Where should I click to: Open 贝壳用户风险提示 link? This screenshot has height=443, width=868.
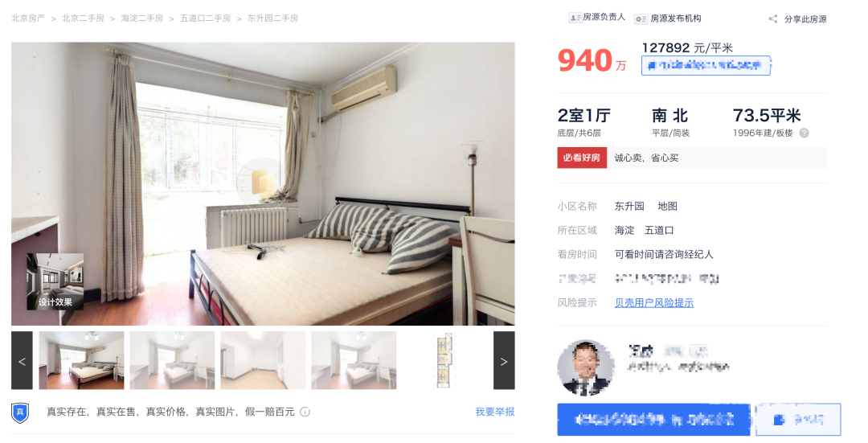(x=653, y=303)
